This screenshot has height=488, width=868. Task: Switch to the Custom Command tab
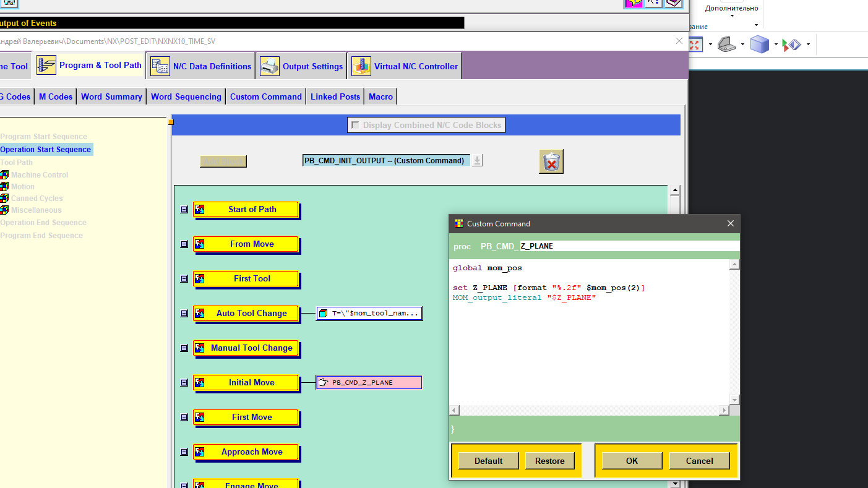266,96
